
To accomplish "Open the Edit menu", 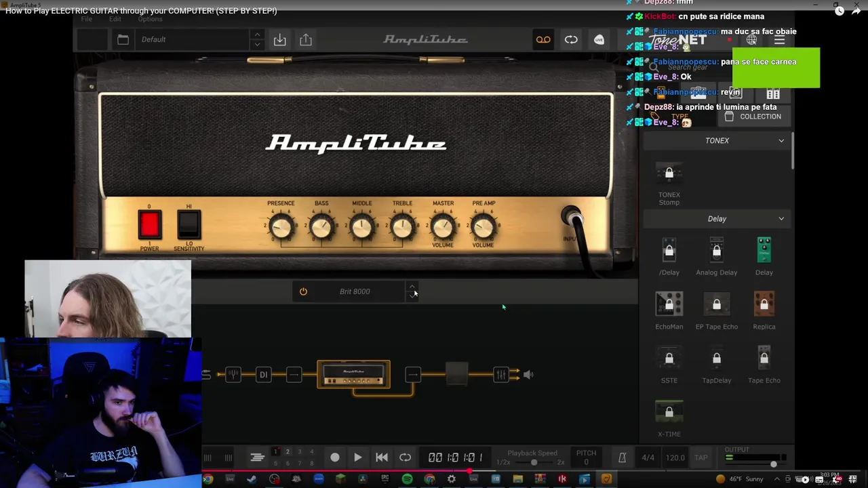I will coord(115,19).
